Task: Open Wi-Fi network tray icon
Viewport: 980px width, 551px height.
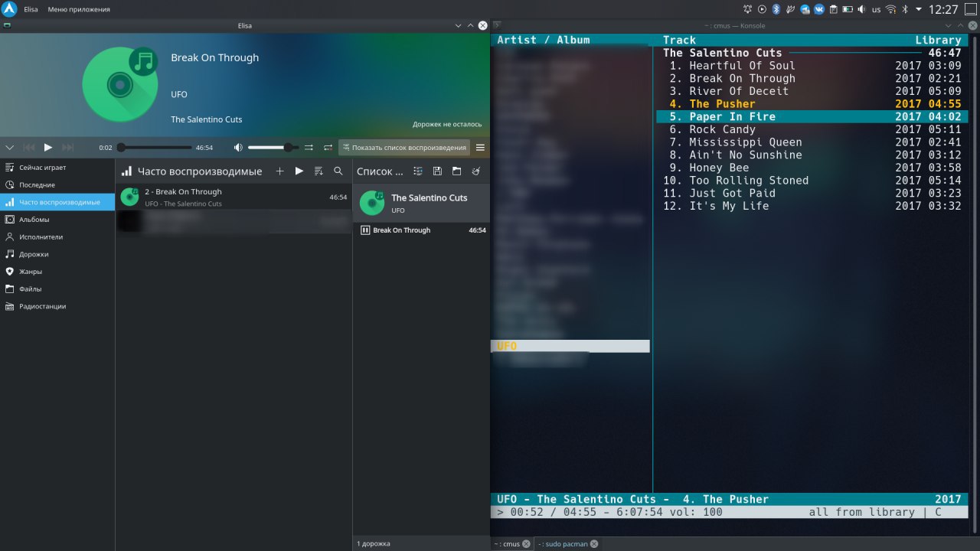Action: click(890, 9)
